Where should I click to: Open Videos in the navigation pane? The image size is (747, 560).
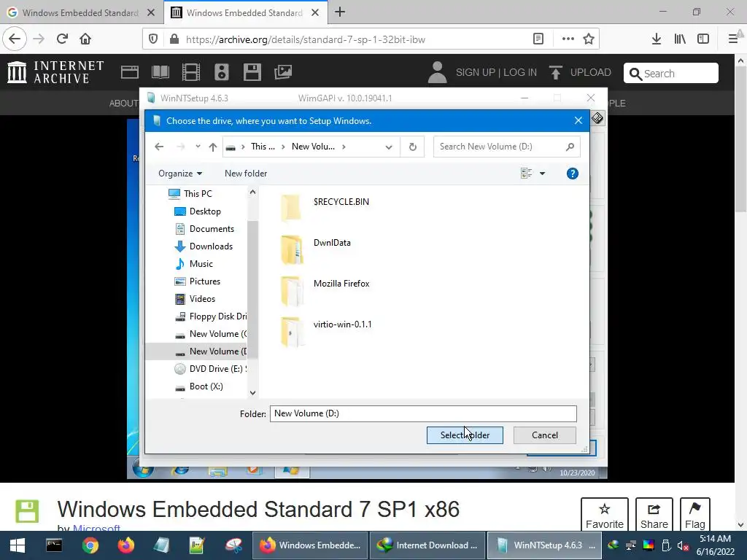pos(202,299)
